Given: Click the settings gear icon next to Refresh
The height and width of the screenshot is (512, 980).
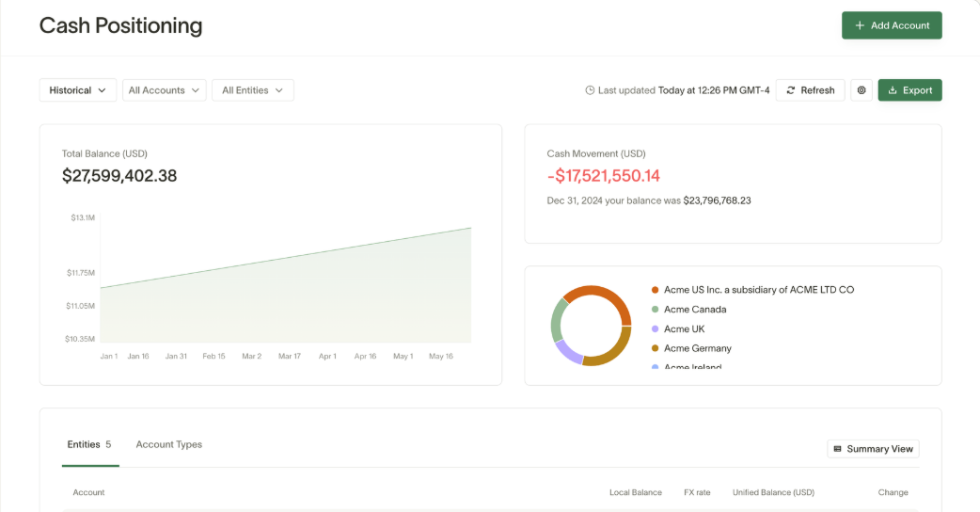Looking at the screenshot, I should (861, 90).
